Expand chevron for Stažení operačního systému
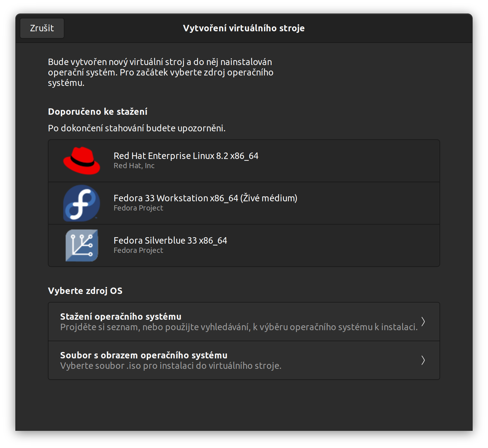Viewport: 488px width, 448px height. (423, 322)
